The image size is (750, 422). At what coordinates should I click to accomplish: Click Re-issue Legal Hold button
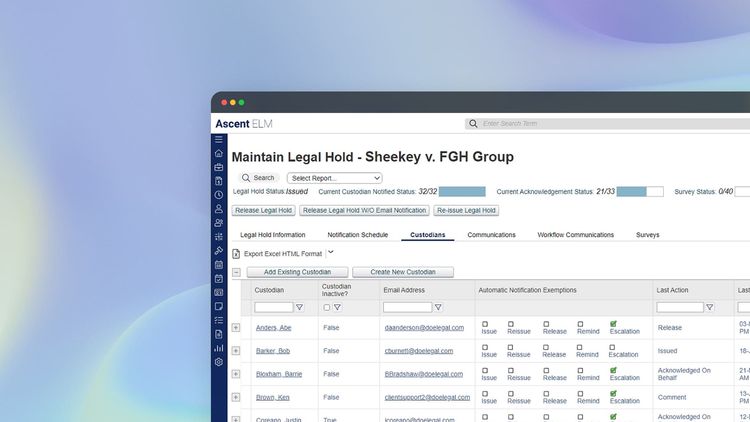coord(466,211)
